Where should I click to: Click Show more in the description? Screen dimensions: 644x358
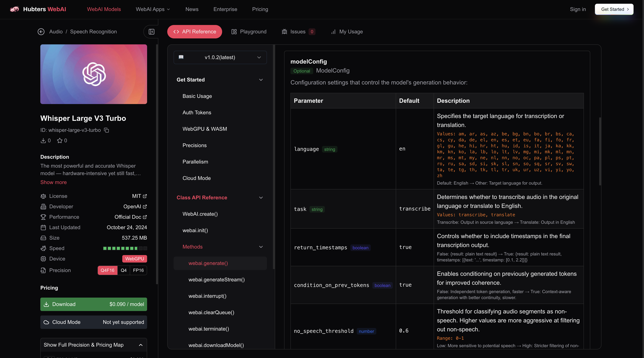pos(54,182)
